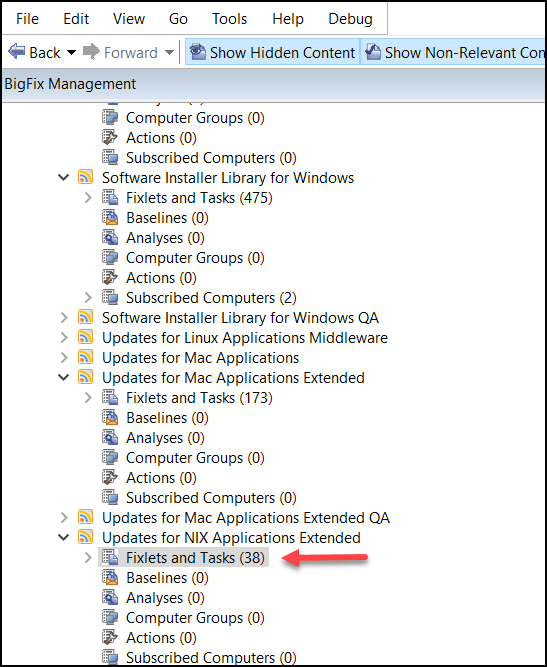
Task: Click Actions icon under Software Installer Library for Windows
Action: 110,277
